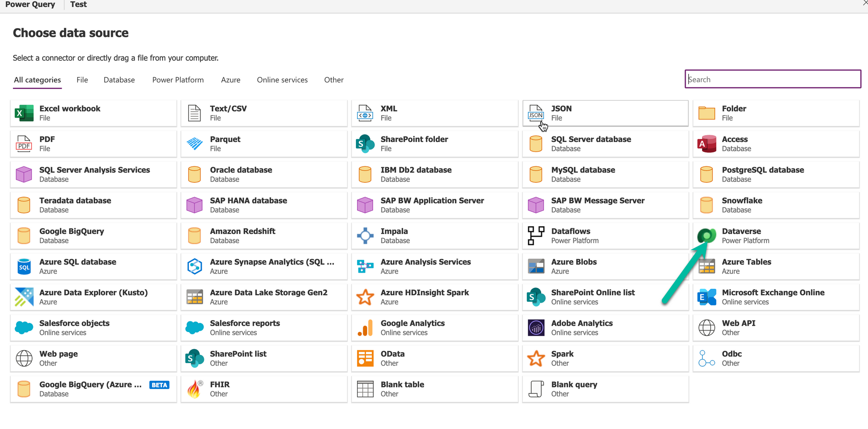Screen dimensions: 868x429
Task: Choose Google BigQuery (Azure) BETA connector
Action: (x=93, y=389)
